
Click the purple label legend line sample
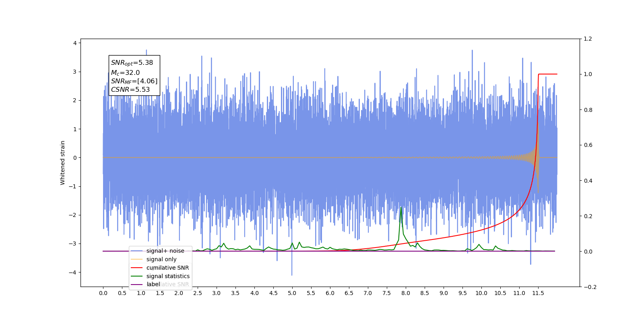click(x=137, y=285)
